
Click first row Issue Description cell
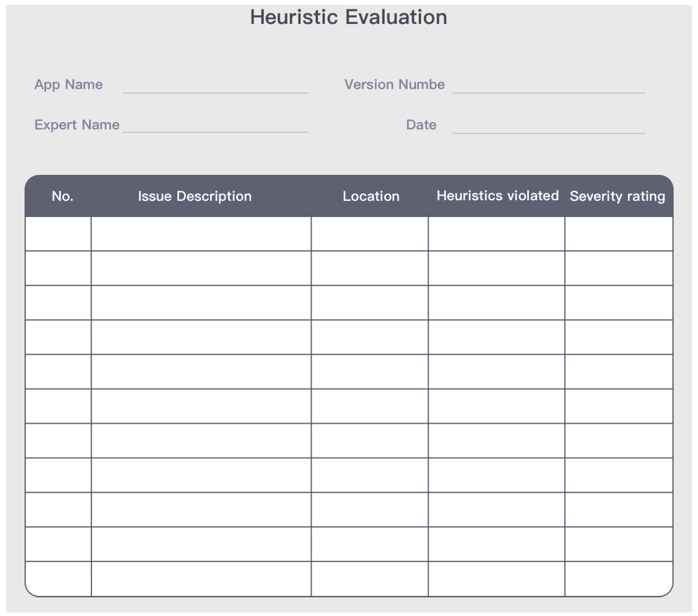pos(201,234)
